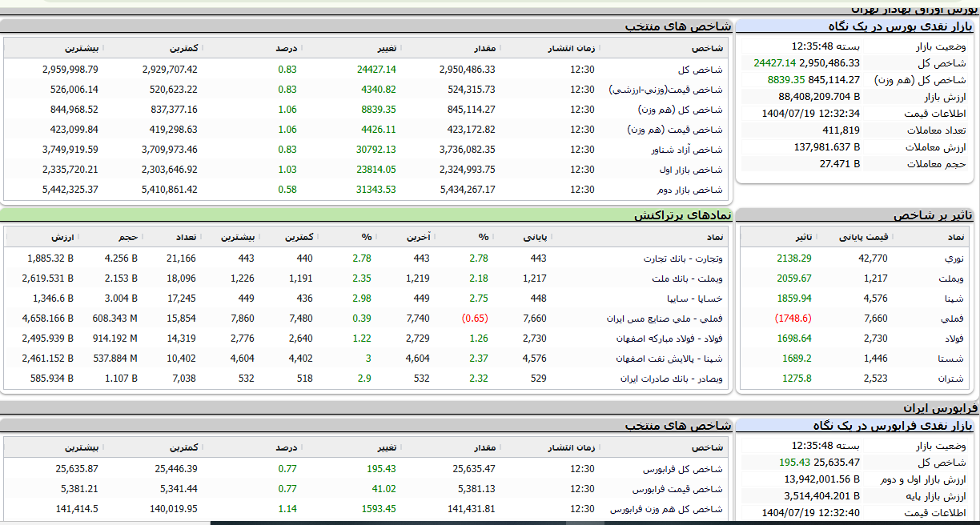Open فملی - ملی صنایع مس ایران

pyautogui.click(x=665, y=319)
